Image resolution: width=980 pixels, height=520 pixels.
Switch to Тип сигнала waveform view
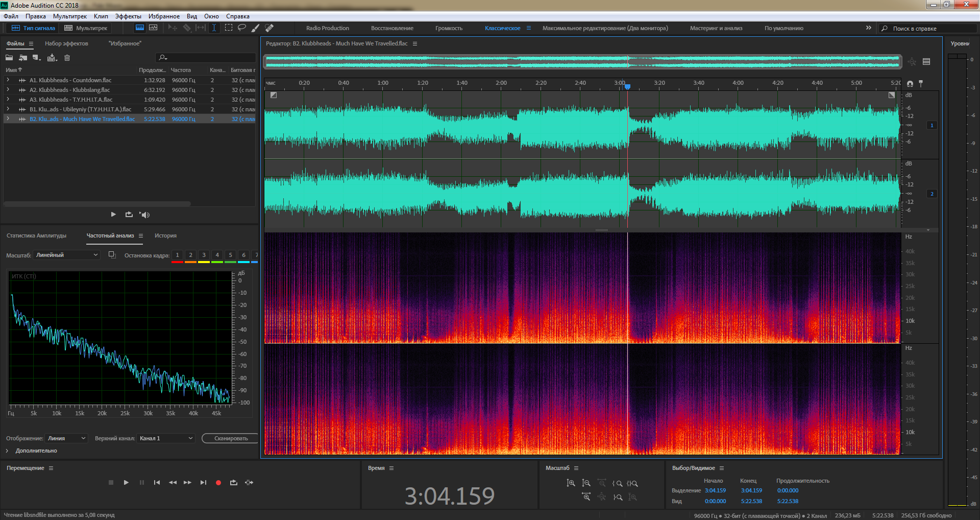tap(33, 28)
